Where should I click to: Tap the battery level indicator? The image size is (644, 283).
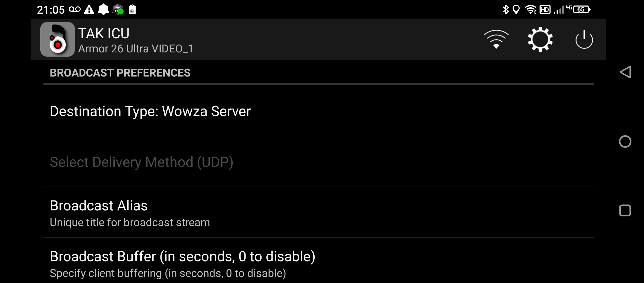[x=581, y=10]
